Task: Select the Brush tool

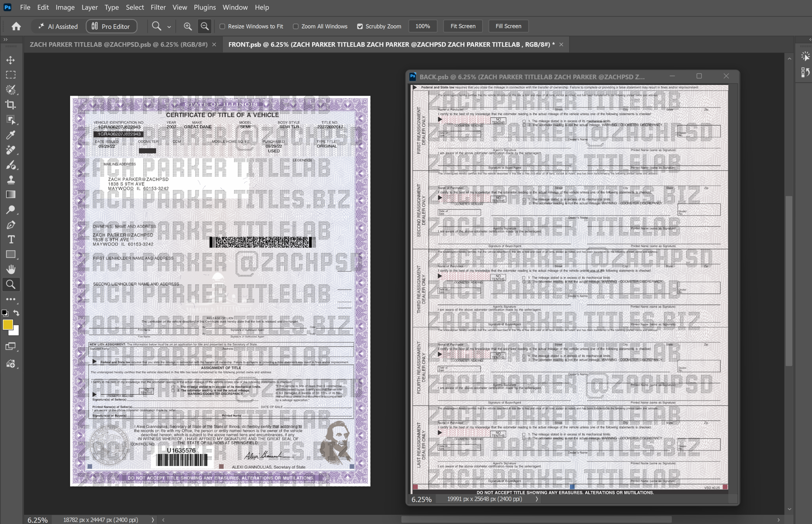Action: 10,165
